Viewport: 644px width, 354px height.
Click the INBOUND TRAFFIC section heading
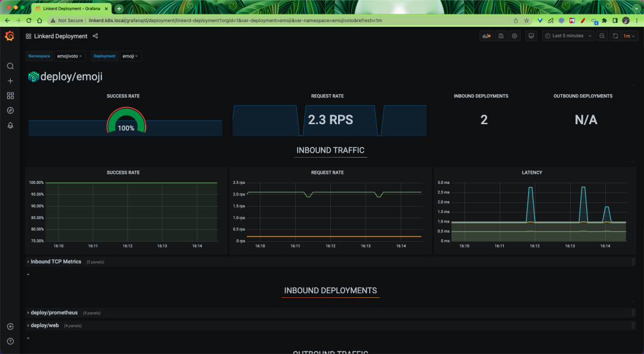click(330, 150)
